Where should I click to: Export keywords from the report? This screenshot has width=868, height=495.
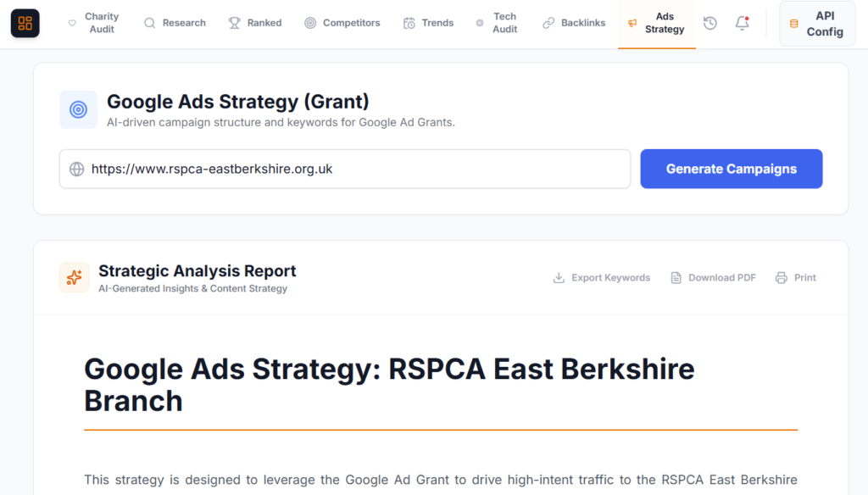coord(601,277)
